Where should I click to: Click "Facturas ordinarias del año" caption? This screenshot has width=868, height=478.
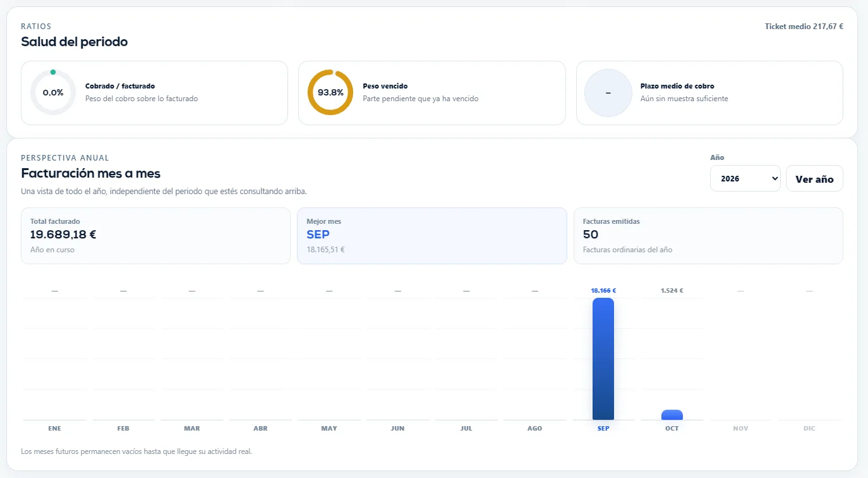tap(627, 250)
